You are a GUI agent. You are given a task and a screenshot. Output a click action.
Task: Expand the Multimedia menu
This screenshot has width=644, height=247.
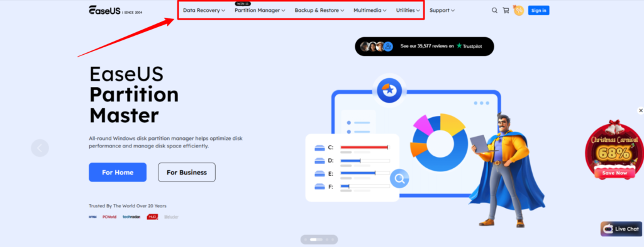coord(370,11)
